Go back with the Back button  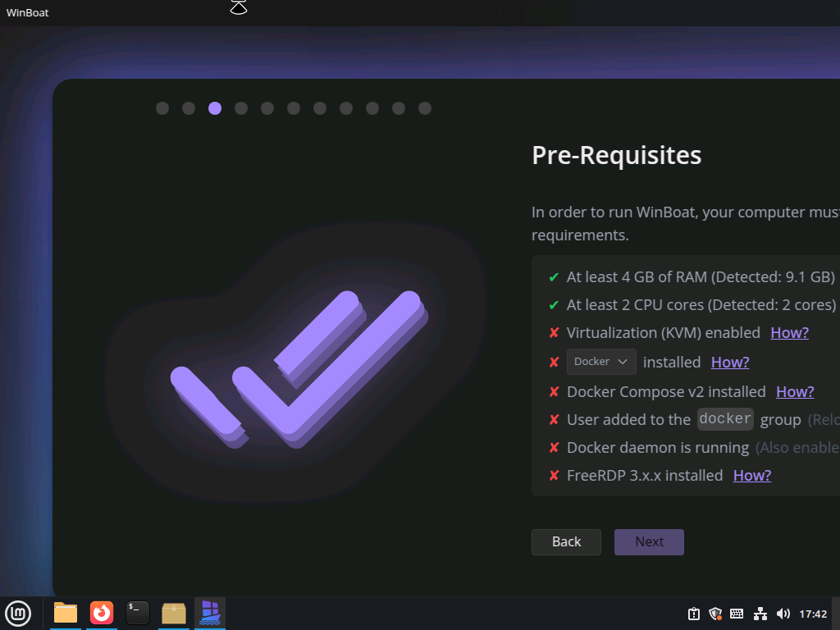point(566,541)
